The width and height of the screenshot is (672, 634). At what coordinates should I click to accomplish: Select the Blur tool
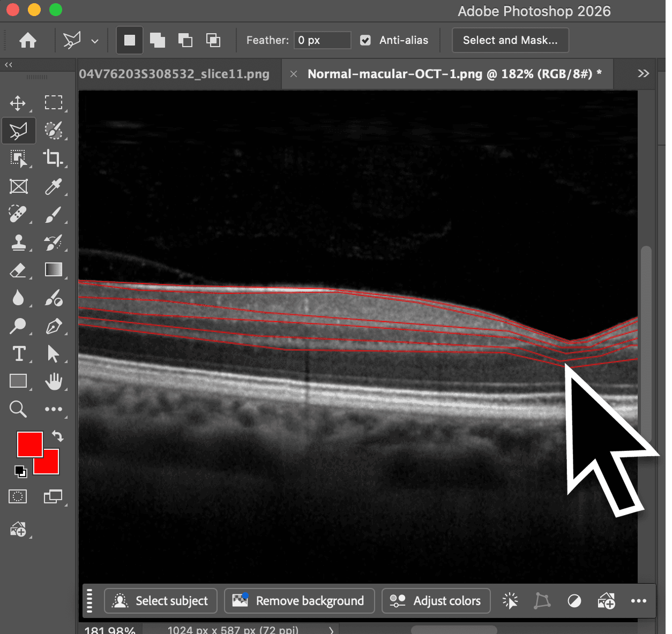18,298
